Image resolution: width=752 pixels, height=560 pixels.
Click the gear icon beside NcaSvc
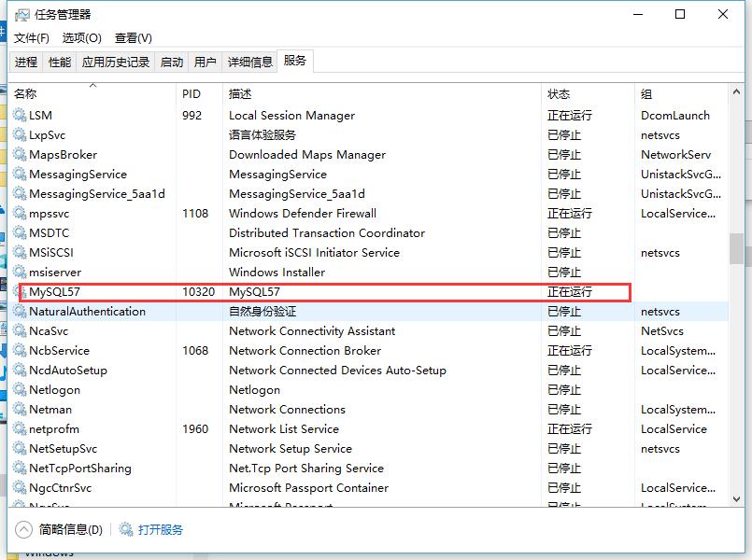(20, 331)
